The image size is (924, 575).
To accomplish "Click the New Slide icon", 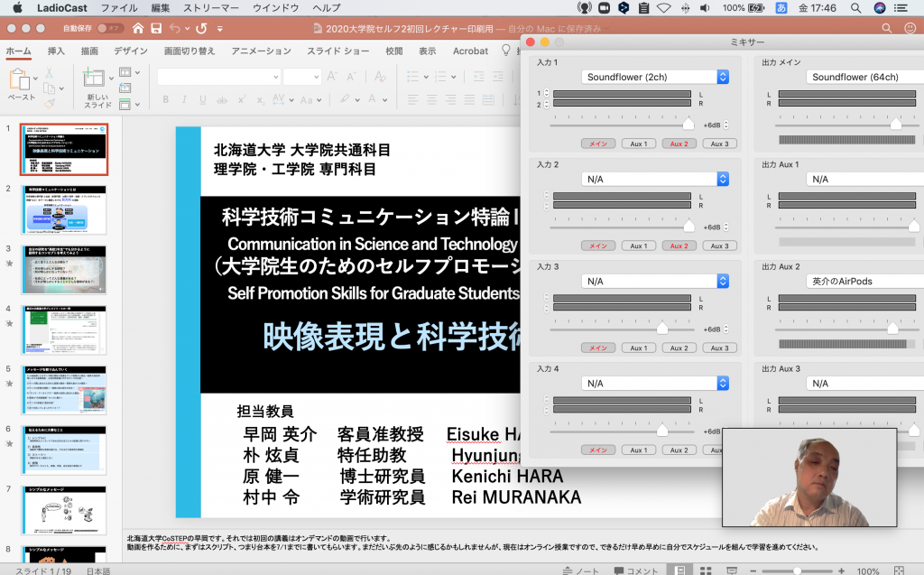I will pyautogui.click(x=93, y=78).
